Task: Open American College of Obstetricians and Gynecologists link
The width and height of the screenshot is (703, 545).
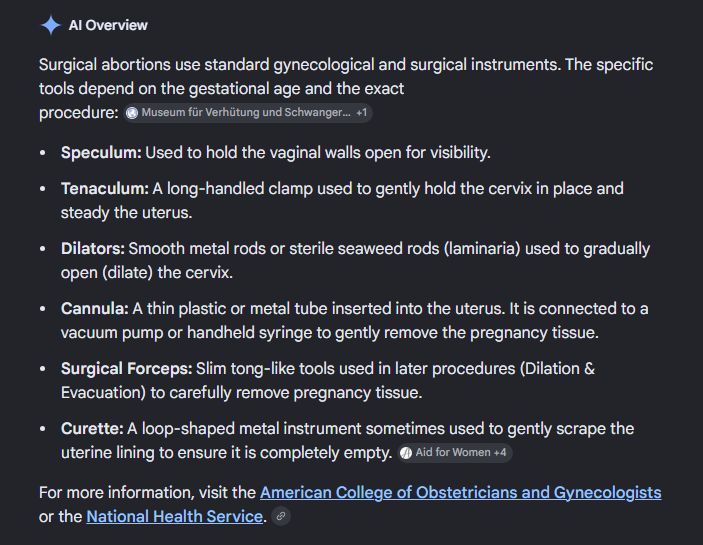Action: point(460,493)
